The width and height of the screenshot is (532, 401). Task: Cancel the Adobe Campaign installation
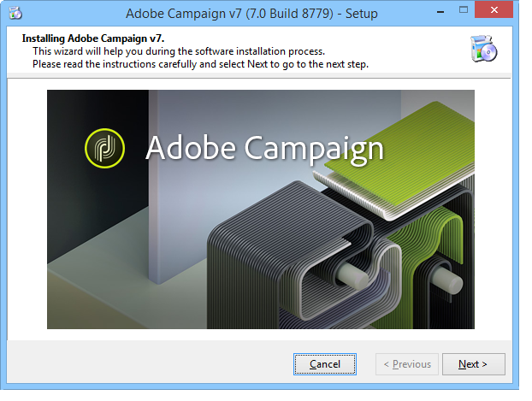point(325,364)
